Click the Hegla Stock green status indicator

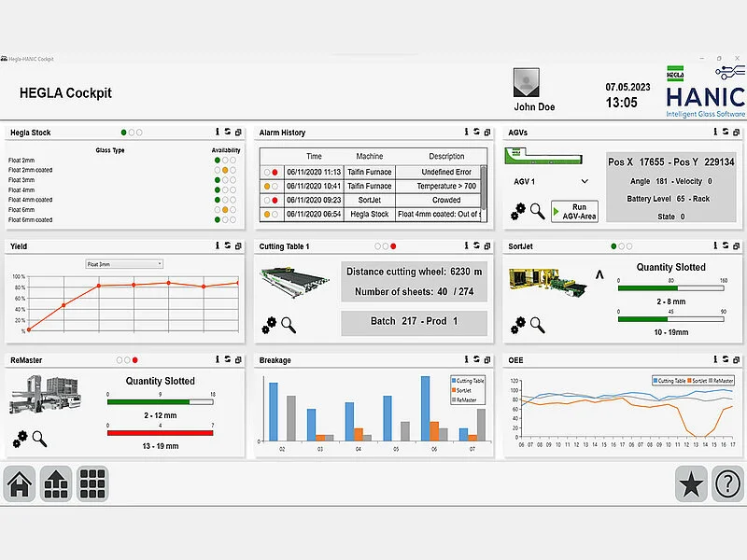click(123, 133)
